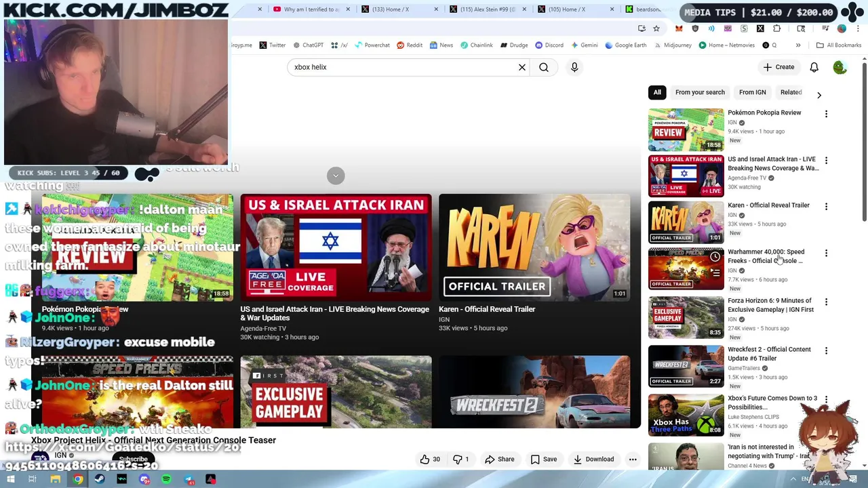The height and width of the screenshot is (488, 868).
Task: Like the Xbox Project Helix video
Action: pyautogui.click(x=430, y=460)
